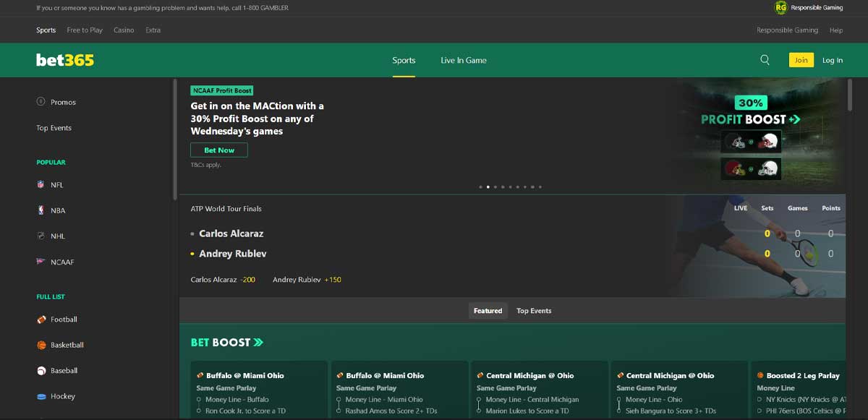Click the Hockey puck icon in Full List
868x420 pixels.
pyautogui.click(x=41, y=396)
